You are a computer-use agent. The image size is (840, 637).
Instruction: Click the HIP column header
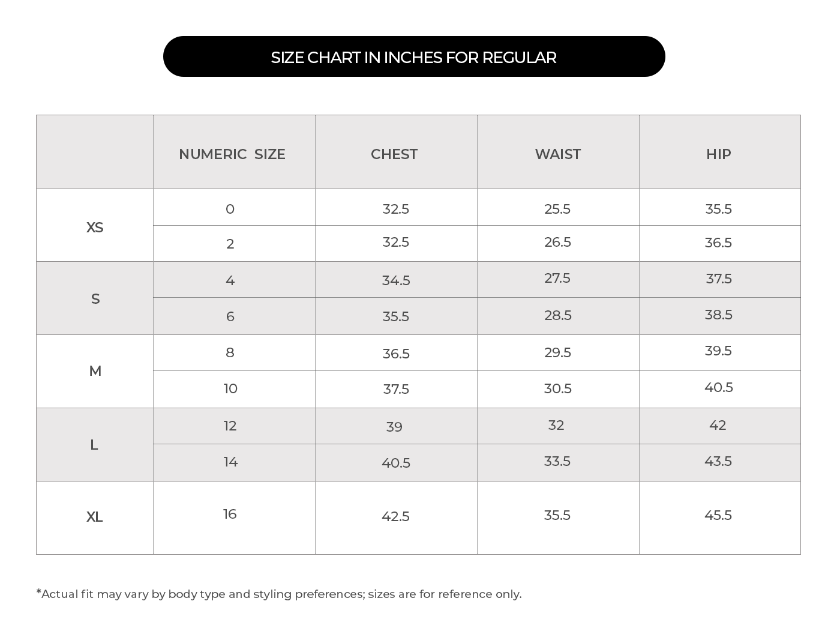(x=718, y=154)
